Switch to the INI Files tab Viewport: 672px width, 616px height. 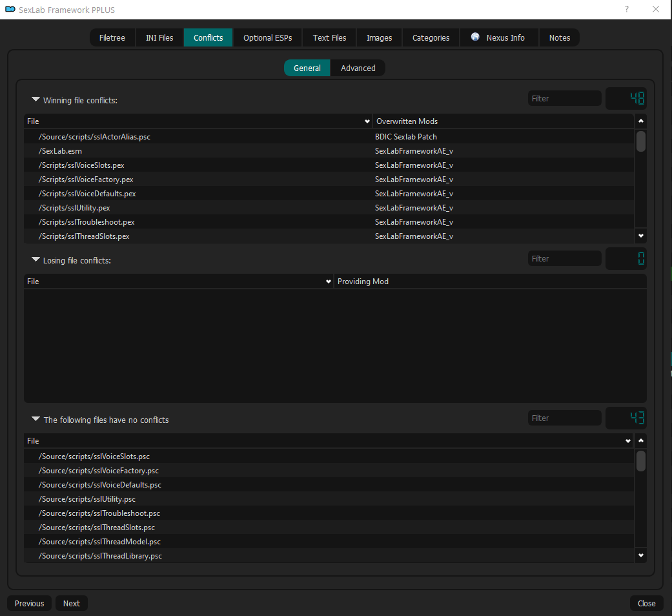[x=159, y=37]
